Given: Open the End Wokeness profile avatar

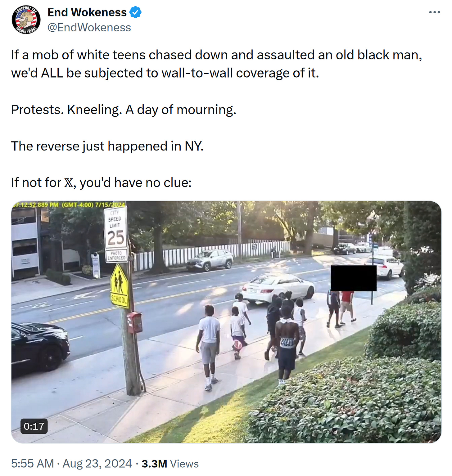Looking at the screenshot, I should click(x=26, y=20).
